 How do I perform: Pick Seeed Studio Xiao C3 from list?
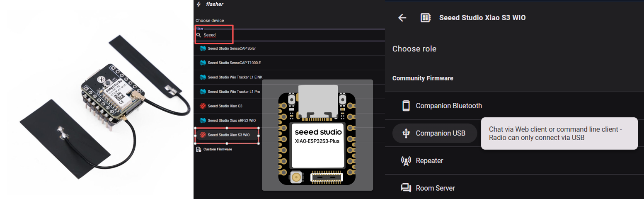225,106
